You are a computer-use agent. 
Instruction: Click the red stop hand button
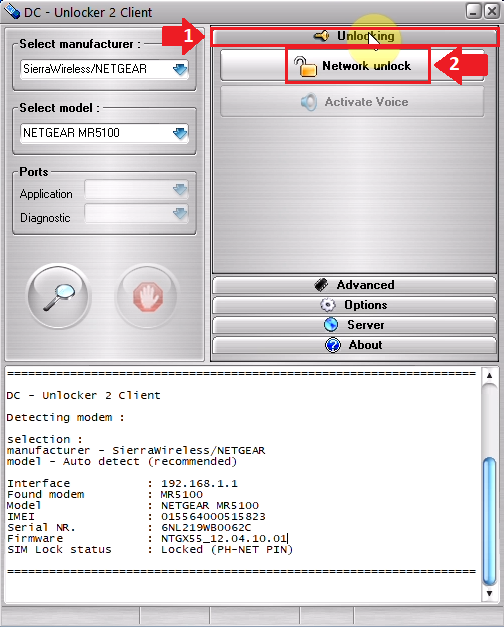click(x=148, y=296)
